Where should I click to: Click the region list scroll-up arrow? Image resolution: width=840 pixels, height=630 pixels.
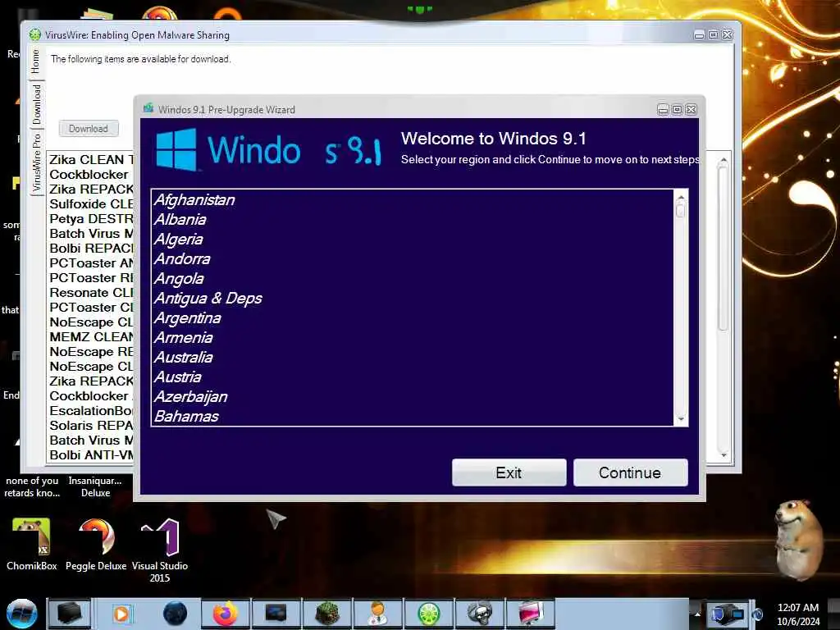681,197
